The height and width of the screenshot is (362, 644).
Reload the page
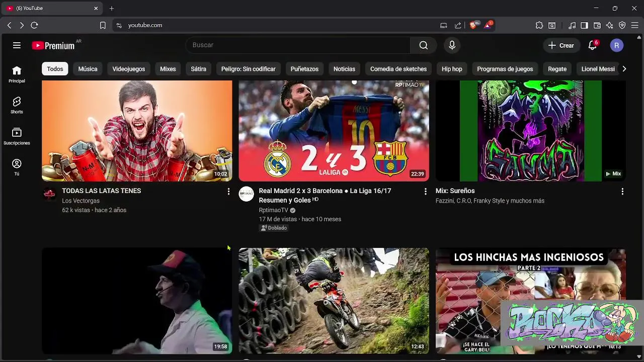coord(34,25)
